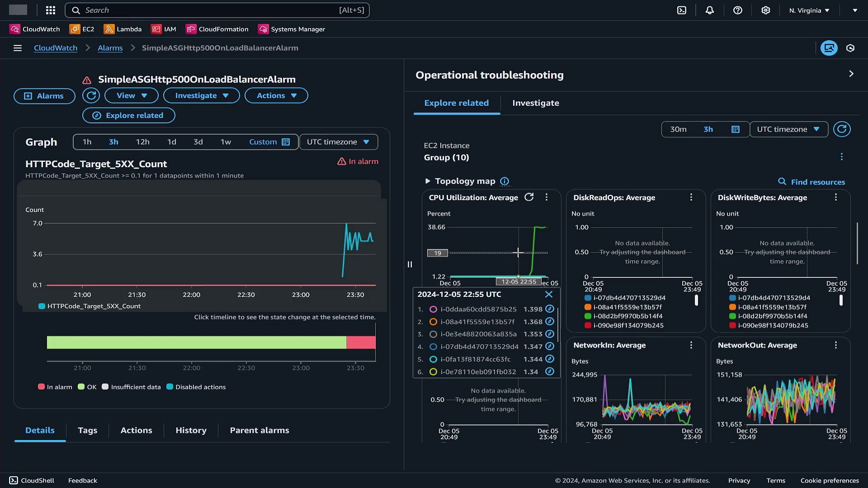This screenshot has width=868, height=488.
Task: Expand the Topology map section
Action: tap(427, 181)
